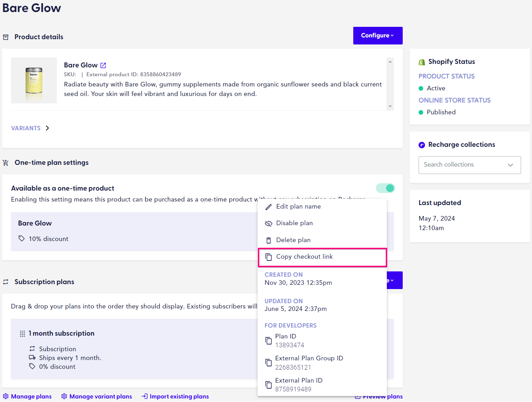Click the Published store status text
Image resolution: width=532 pixels, height=402 pixels.
point(441,112)
